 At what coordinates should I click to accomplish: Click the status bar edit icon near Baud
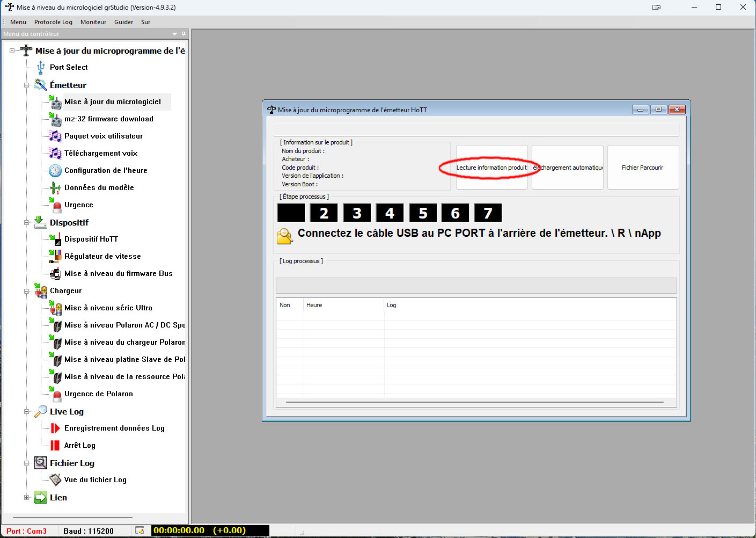click(140, 530)
